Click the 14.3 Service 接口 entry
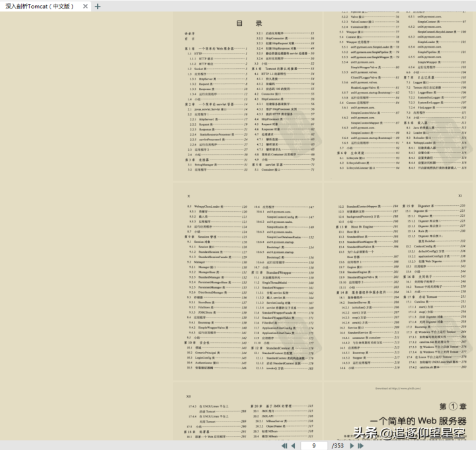 pos(369,328)
